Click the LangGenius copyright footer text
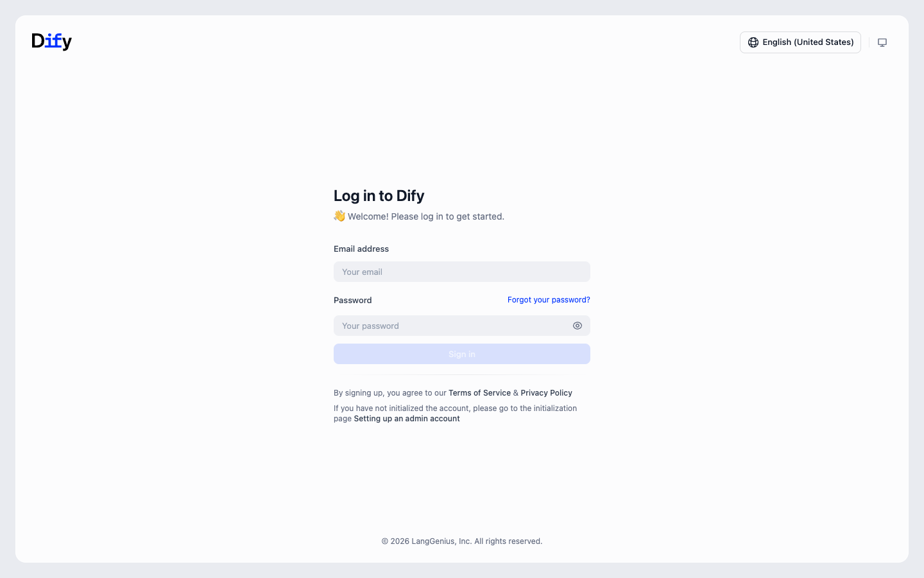Viewport: 924px width, 578px height. (x=462, y=541)
